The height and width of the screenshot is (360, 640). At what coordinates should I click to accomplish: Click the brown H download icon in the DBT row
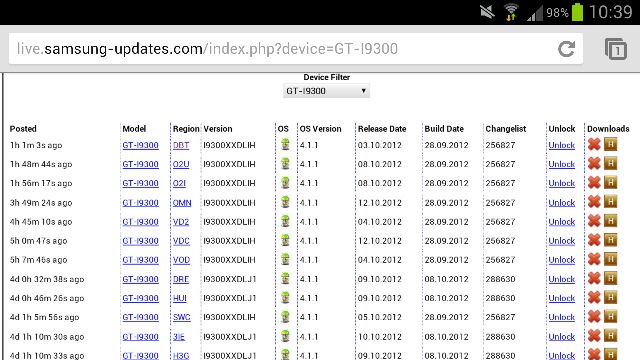pos(611,144)
